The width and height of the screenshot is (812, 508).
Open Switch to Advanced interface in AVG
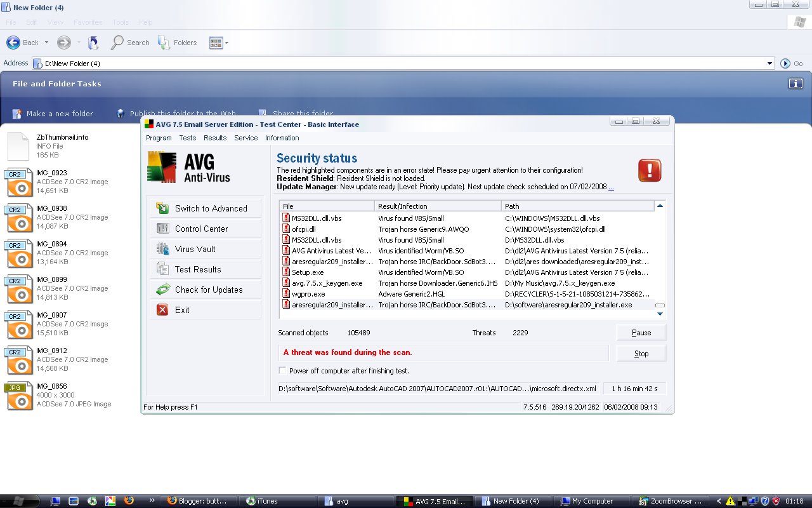point(204,208)
